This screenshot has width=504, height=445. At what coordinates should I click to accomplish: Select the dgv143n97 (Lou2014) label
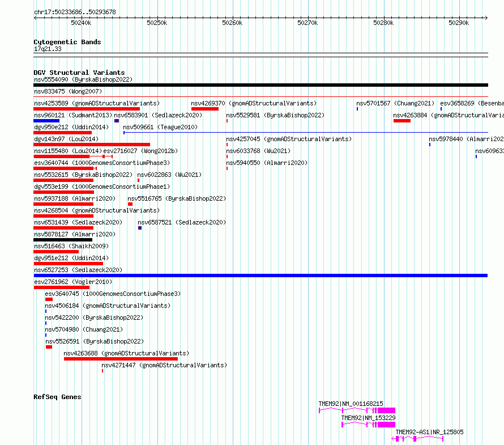[66, 139]
